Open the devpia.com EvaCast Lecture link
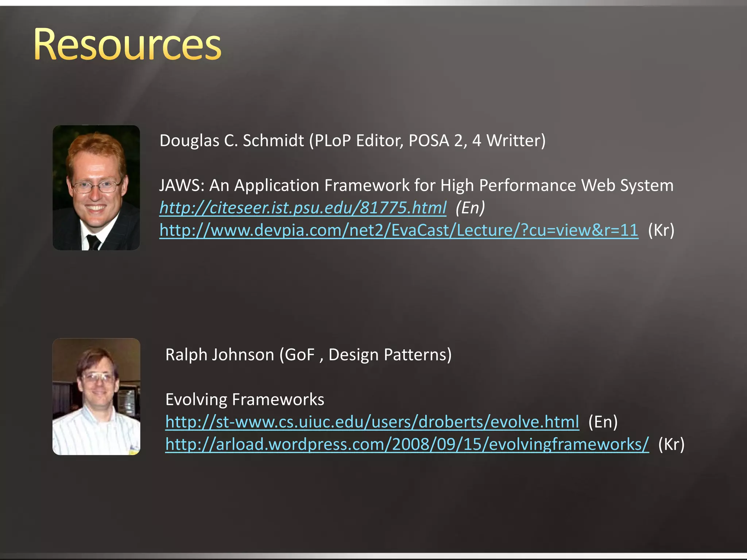The image size is (747, 560). click(399, 230)
